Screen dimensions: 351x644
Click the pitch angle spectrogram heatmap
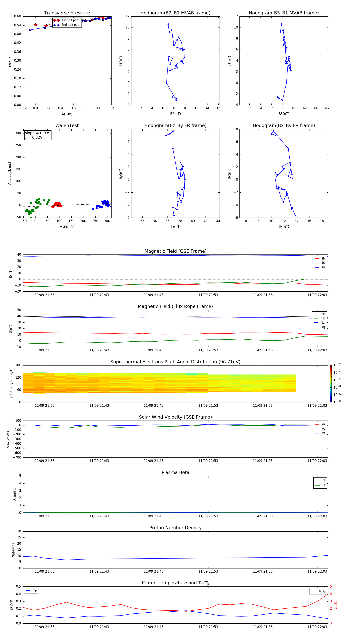(x=159, y=383)
